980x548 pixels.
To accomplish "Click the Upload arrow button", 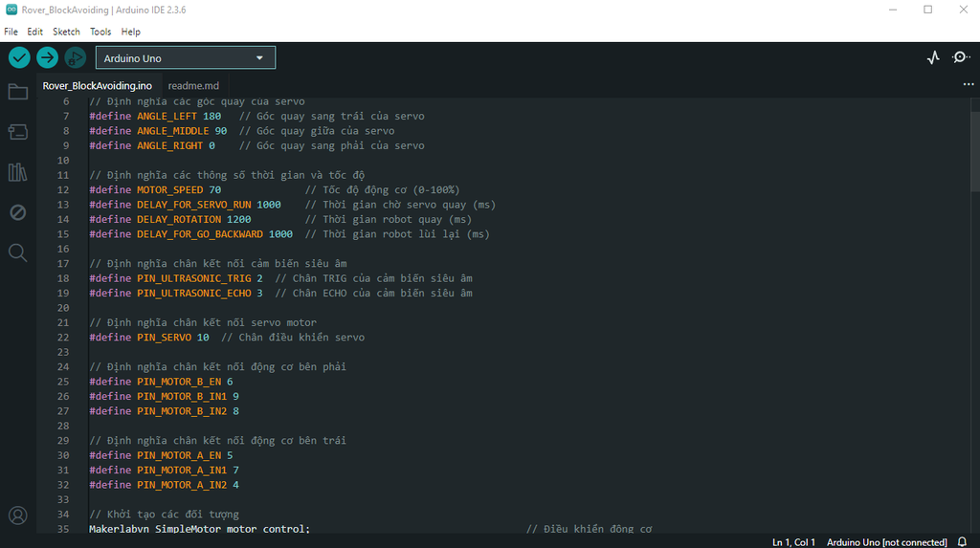I will [47, 57].
